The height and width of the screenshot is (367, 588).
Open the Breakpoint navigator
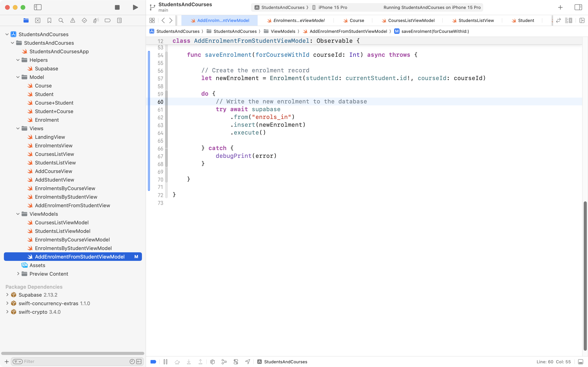(108, 20)
